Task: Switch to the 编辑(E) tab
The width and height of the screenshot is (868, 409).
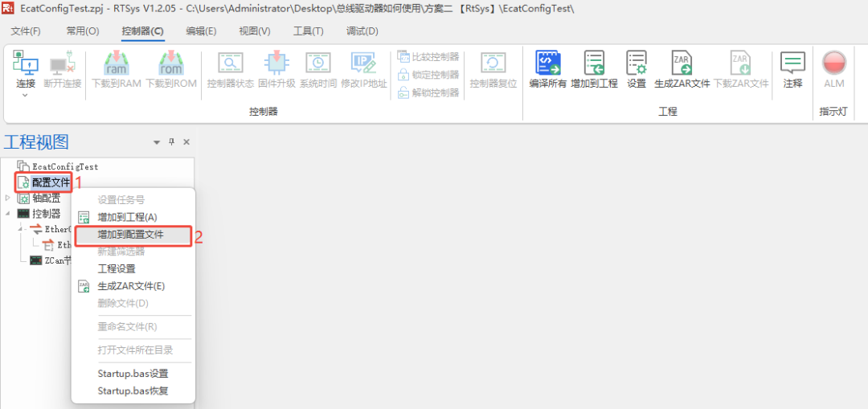Action: tap(201, 31)
